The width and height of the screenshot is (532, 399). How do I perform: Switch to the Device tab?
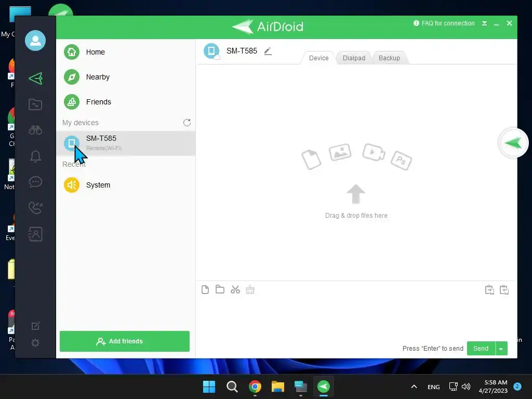pos(318,58)
